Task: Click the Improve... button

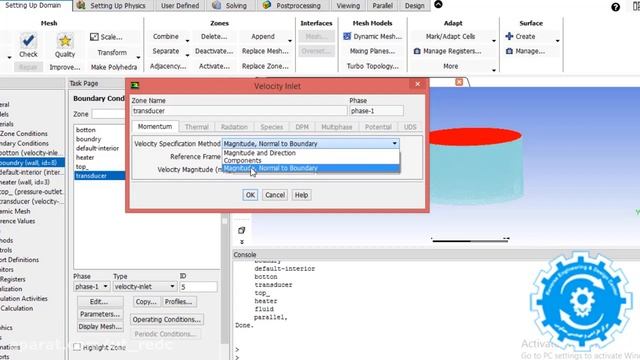Action: click(x=65, y=67)
